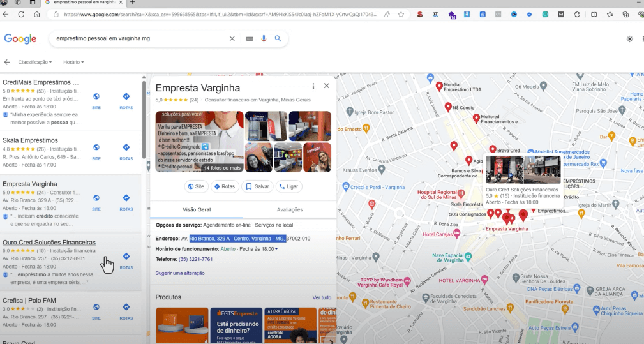The height and width of the screenshot is (344, 644).
Task: Expand the Classificação filter dropdown
Action: [35, 62]
